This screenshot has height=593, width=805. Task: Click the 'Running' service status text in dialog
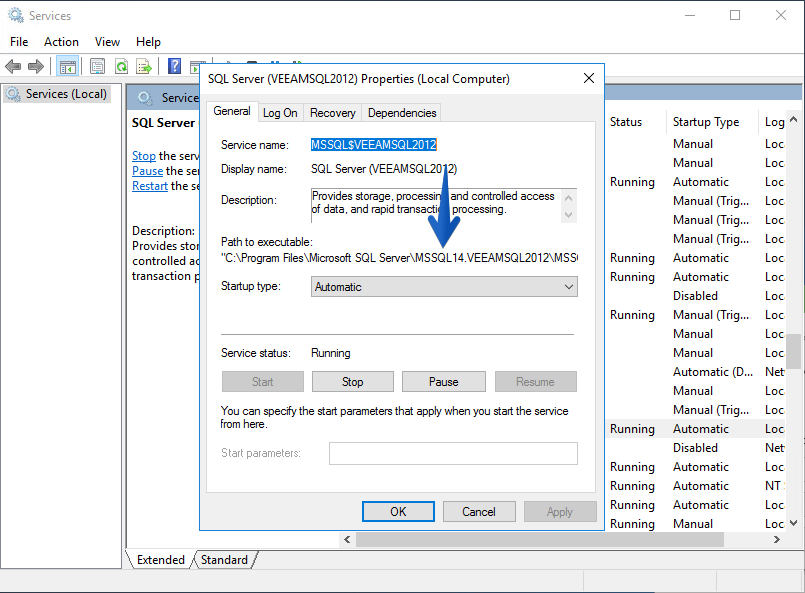tap(331, 353)
